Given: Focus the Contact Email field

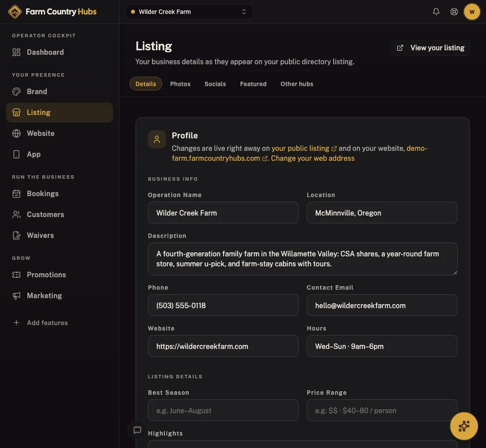Looking at the screenshot, I should [x=382, y=305].
